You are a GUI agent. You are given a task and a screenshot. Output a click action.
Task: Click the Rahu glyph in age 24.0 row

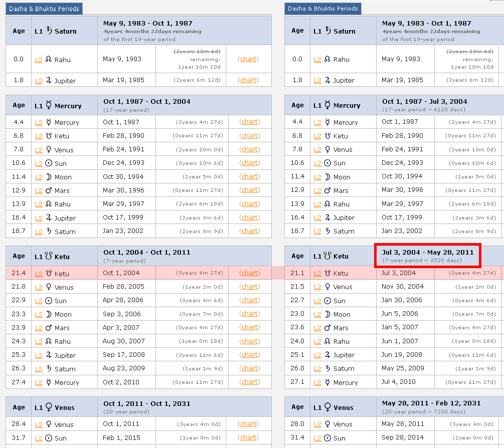click(327, 341)
